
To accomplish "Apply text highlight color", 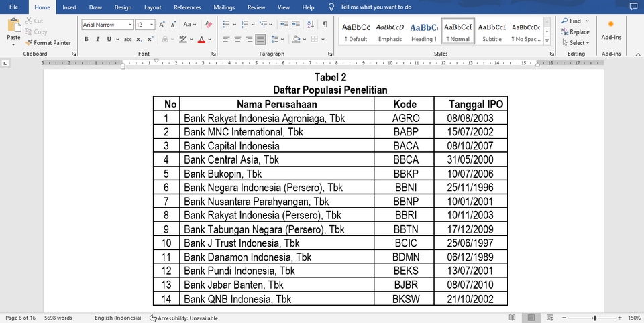I will [182, 39].
